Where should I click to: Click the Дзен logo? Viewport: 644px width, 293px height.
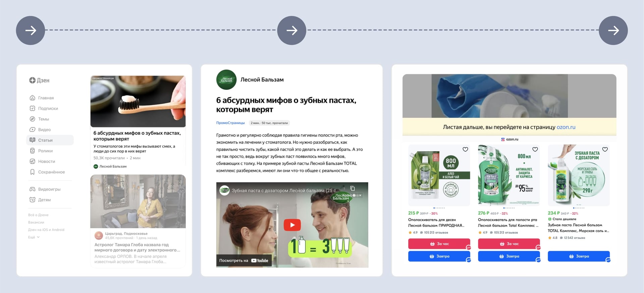point(39,80)
